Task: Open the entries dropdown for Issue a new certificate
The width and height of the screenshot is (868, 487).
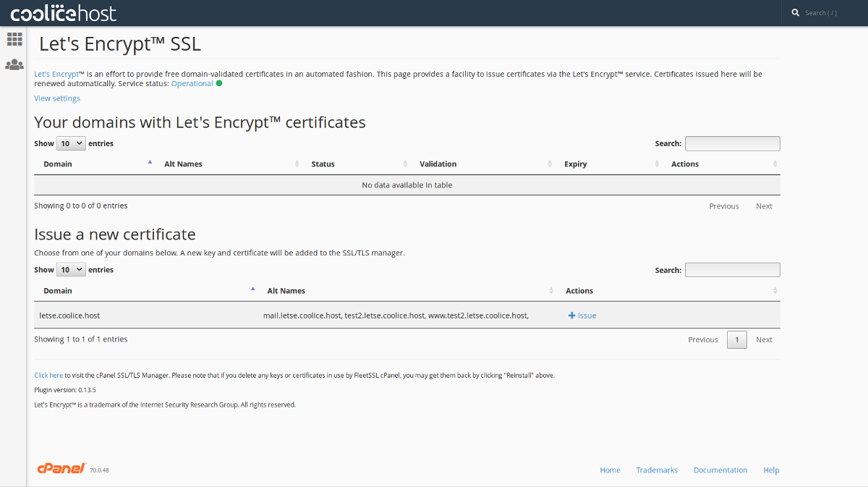Action: 71,270
